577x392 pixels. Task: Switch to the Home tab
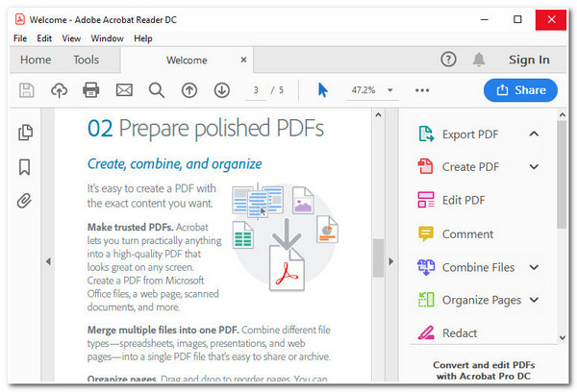point(36,60)
